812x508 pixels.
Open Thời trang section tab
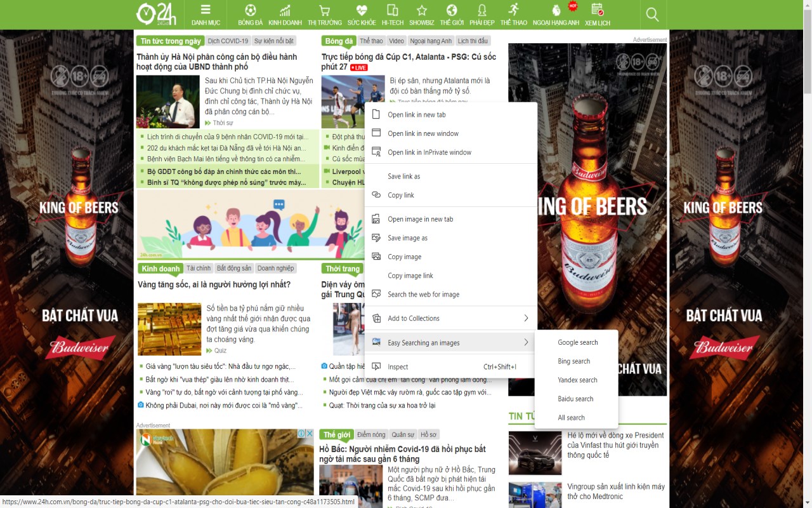(x=343, y=269)
